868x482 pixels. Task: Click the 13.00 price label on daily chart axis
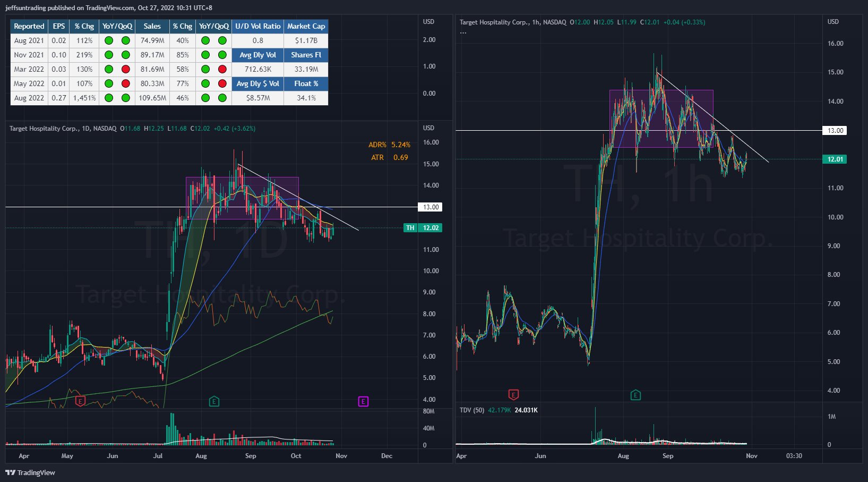[431, 207]
